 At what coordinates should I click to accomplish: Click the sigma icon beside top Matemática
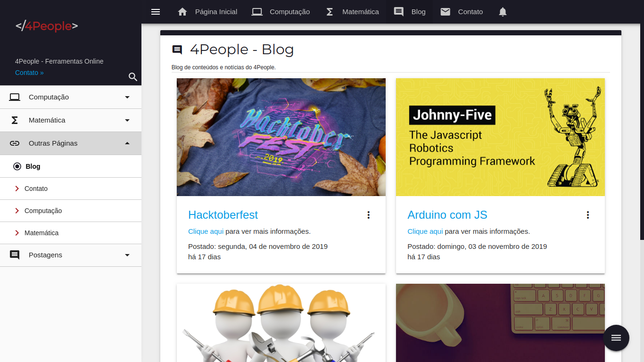(x=330, y=12)
